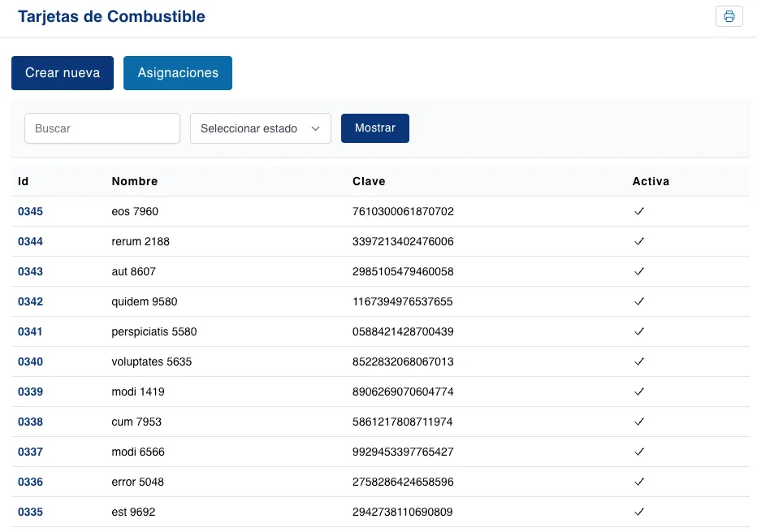
Task: Open card with Id 0344
Action: point(31,241)
